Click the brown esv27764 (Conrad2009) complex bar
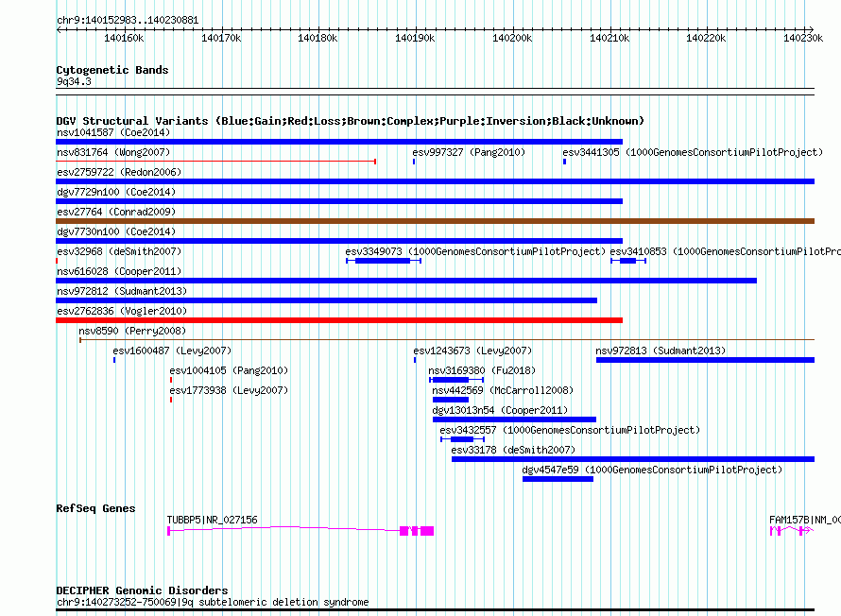 [435, 221]
